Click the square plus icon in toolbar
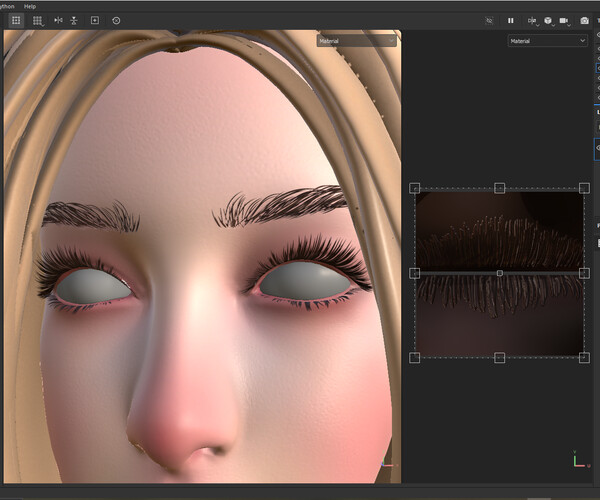The height and width of the screenshot is (500, 600). pyautogui.click(x=95, y=20)
